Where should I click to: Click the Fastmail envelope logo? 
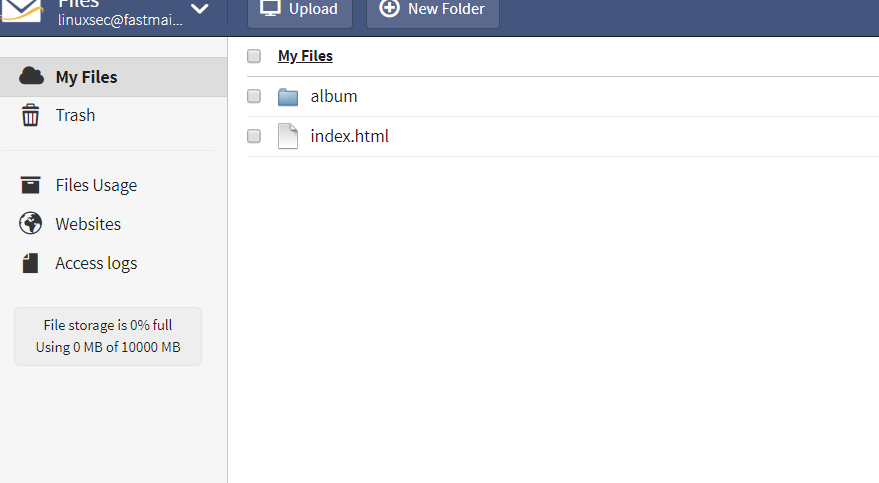(21, 11)
